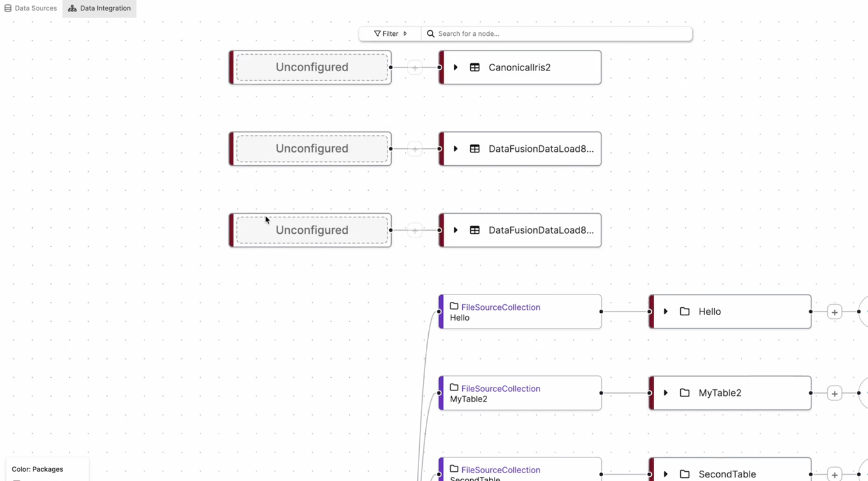Switch to the Data Sources tab
Image resolution: width=868 pixels, height=481 pixels.
click(x=30, y=9)
